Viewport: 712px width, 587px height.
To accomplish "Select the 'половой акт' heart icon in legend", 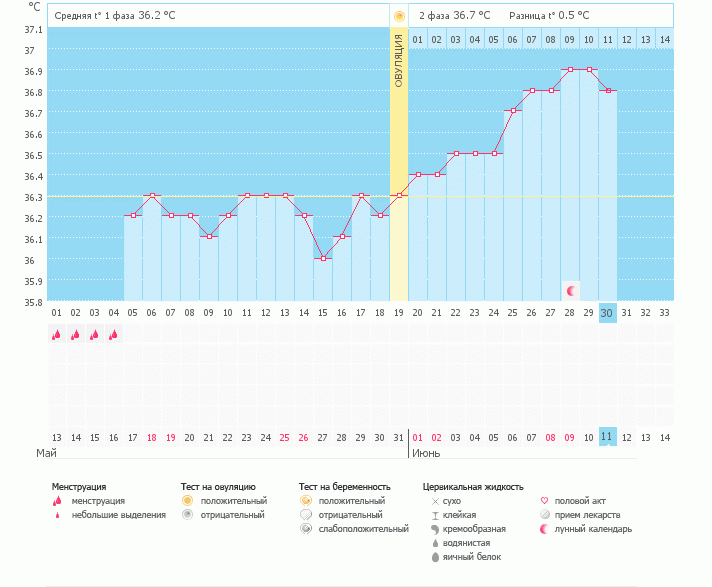I will coord(544,501).
